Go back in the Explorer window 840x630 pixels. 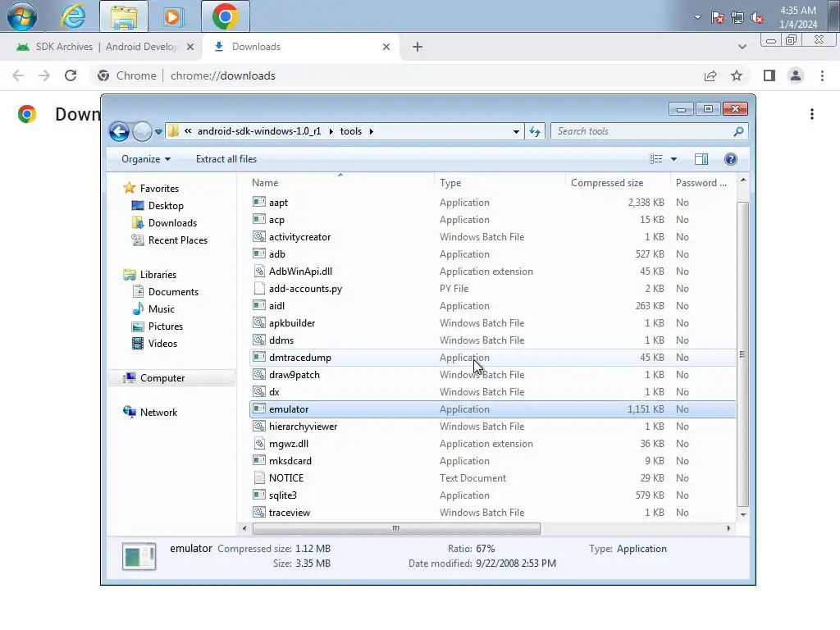[119, 131]
